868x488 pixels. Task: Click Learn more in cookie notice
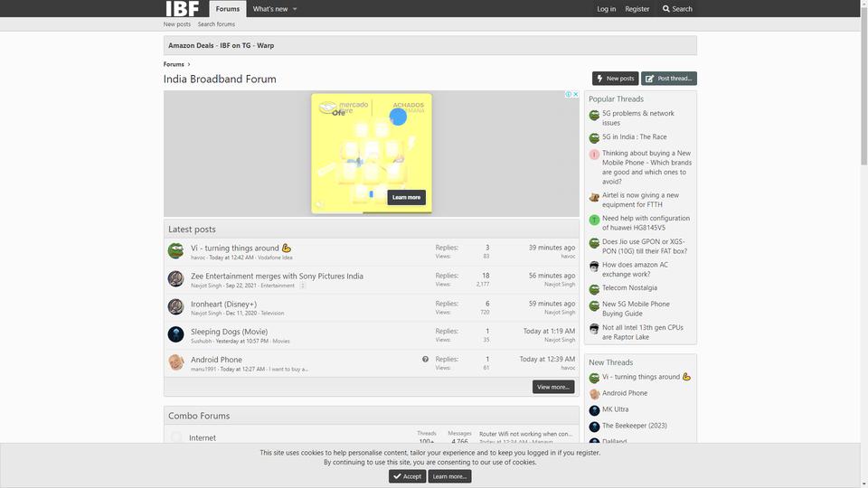point(449,476)
